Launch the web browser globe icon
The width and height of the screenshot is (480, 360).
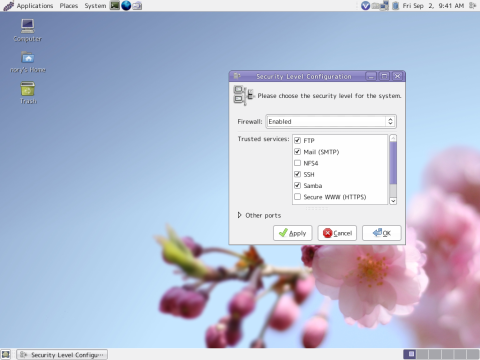coord(126,6)
